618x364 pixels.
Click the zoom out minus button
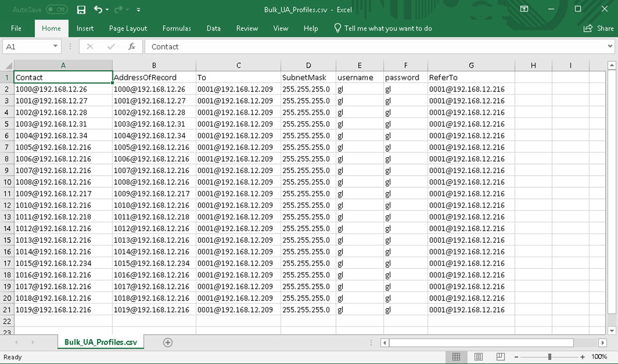tap(516, 357)
